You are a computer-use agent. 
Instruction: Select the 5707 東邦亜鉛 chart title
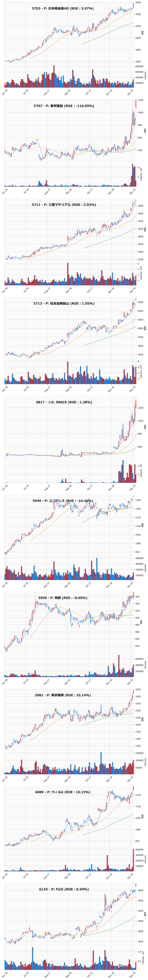pyautogui.click(x=64, y=106)
